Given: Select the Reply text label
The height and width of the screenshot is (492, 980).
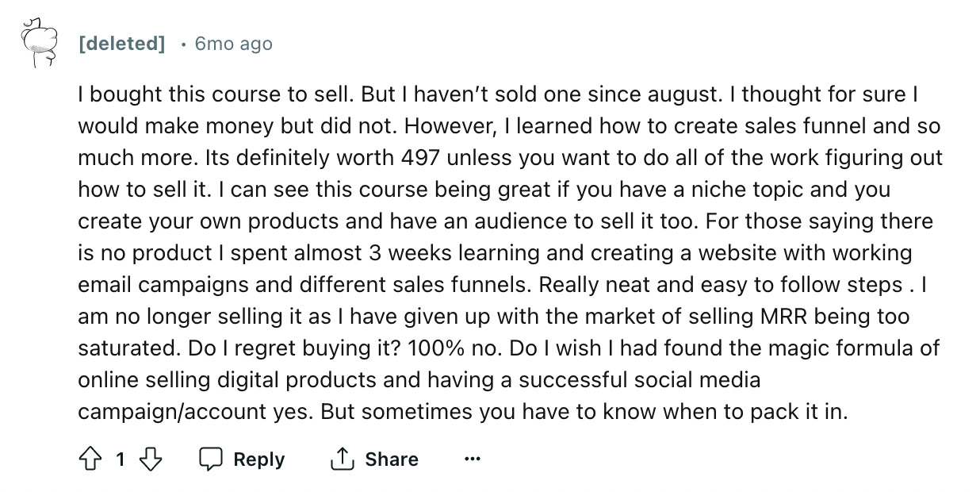Looking at the screenshot, I should click(258, 459).
